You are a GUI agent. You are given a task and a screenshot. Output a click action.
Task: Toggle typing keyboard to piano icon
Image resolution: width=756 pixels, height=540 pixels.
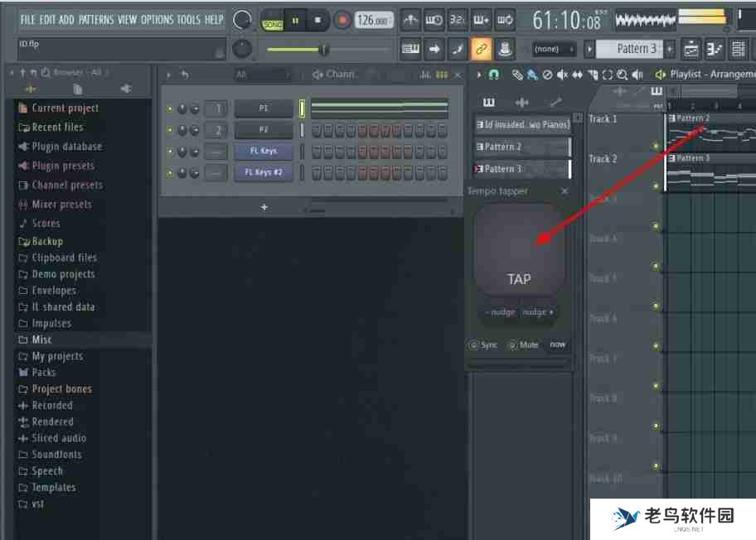(x=411, y=49)
